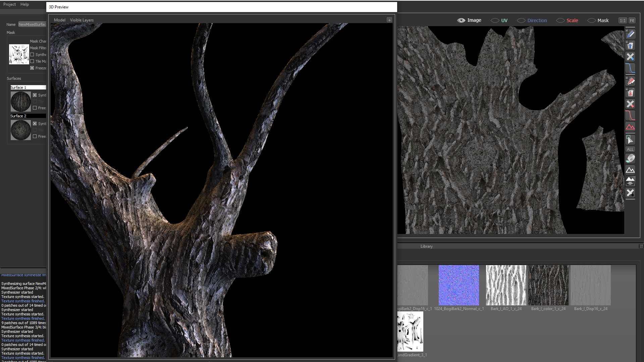Open the Model dropdown in 3D Preview
The height and width of the screenshot is (362, 644).
(x=60, y=20)
